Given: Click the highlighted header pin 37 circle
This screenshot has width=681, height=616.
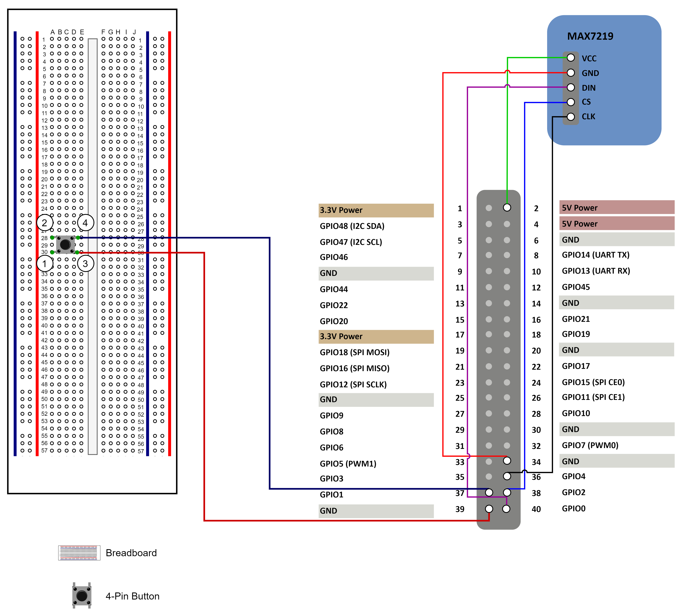Looking at the screenshot, I should 489,493.
